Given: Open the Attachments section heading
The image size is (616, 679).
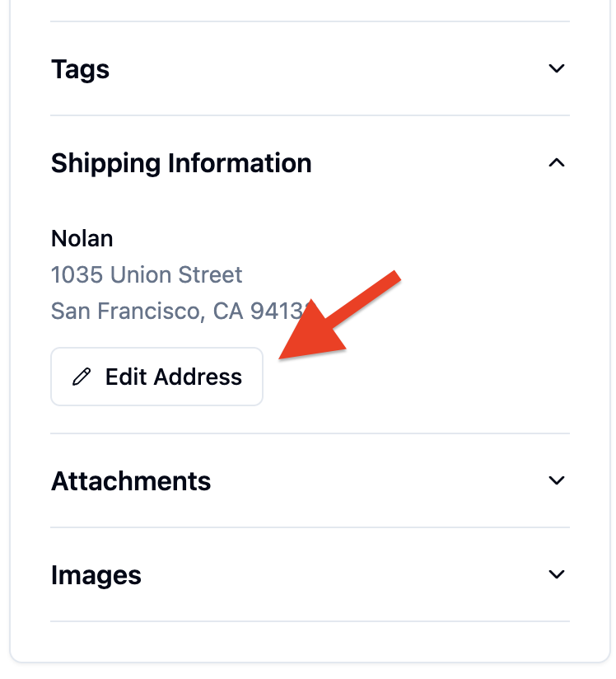Looking at the screenshot, I should coord(131,481).
